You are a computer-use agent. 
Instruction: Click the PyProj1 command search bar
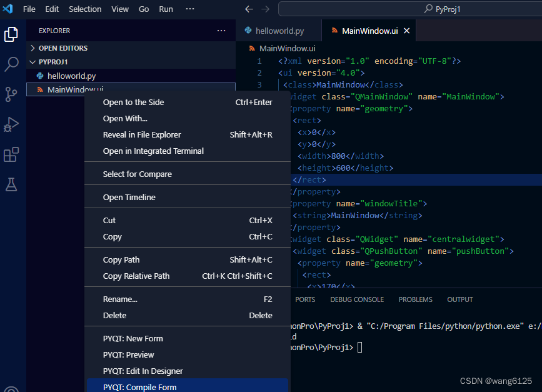pyautogui.click(x=408, y=9)
